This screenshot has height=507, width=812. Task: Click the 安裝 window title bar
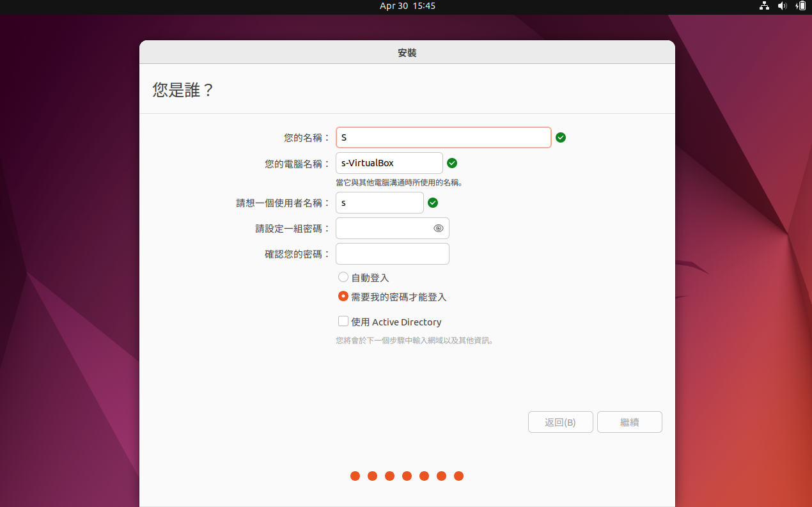click(407, 52)
